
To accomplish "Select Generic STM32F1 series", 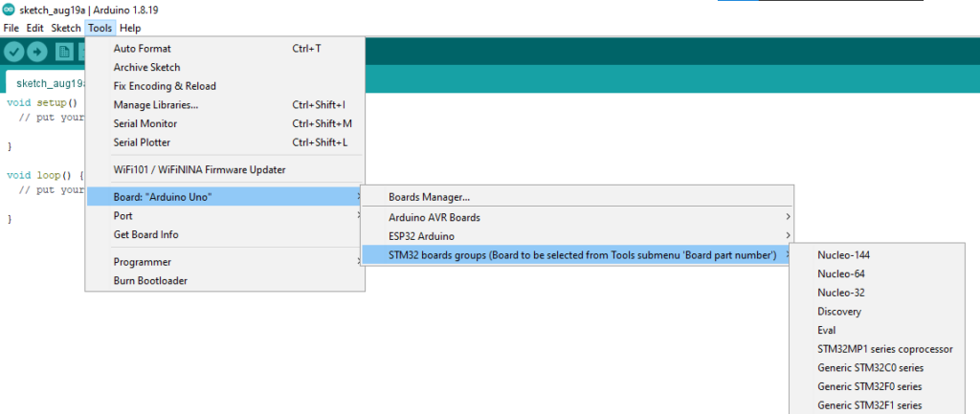I will point(869,405).
